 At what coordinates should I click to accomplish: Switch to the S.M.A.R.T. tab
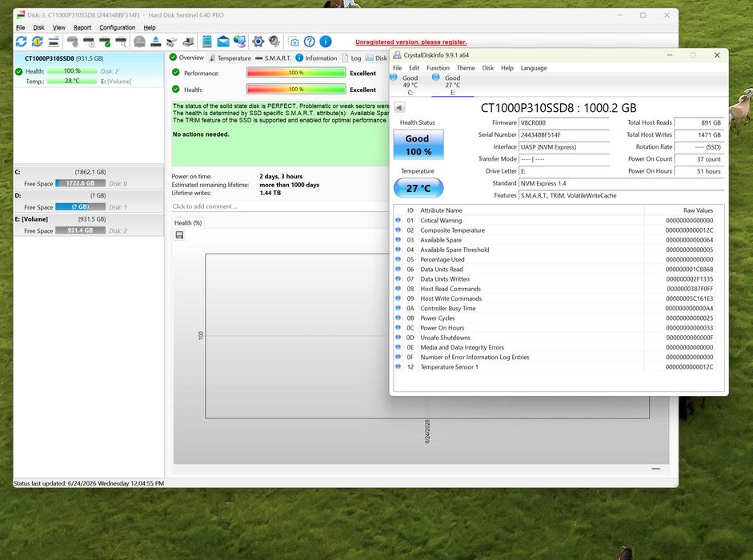coord(273,58)
